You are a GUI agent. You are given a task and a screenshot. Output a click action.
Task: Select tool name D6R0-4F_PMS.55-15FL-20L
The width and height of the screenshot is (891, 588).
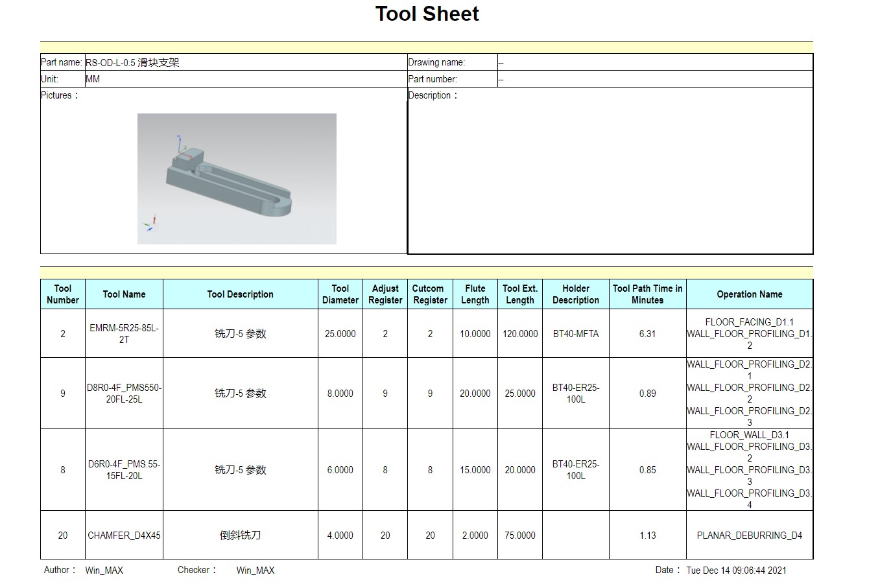[124, 470]
